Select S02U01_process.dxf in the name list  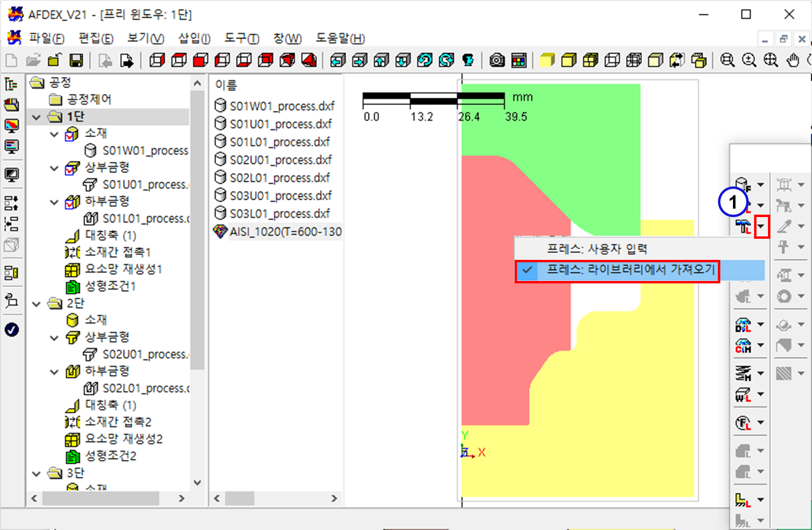(281, 160)
